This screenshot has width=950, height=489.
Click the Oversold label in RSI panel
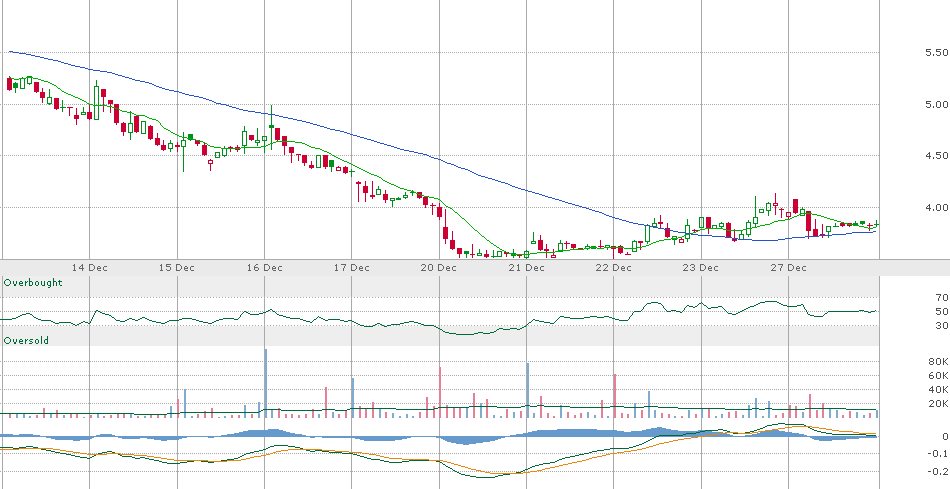pos(26,341)
